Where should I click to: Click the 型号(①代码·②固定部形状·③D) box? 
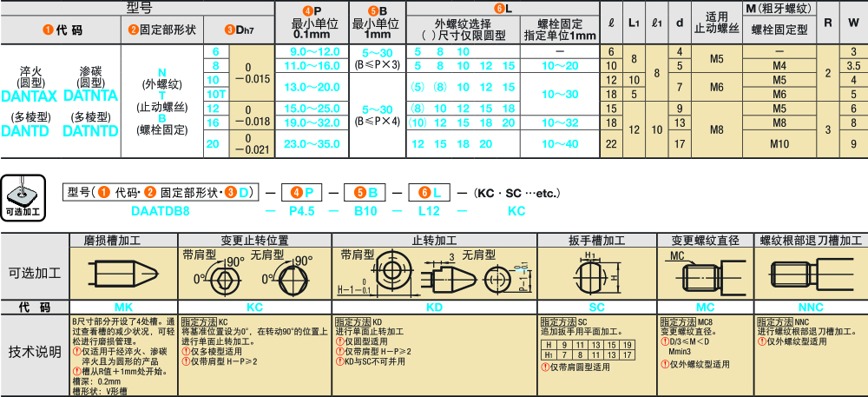coord(161,193)
